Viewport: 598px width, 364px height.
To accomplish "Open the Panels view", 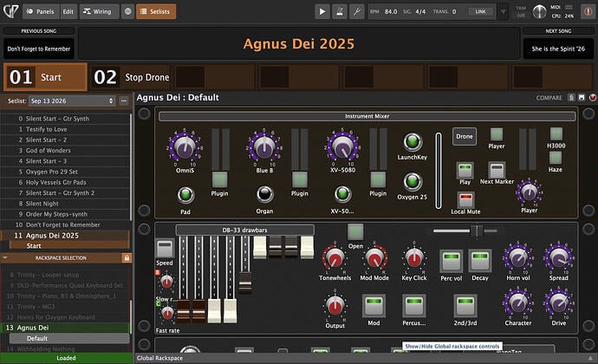I will tap(41, 11).
